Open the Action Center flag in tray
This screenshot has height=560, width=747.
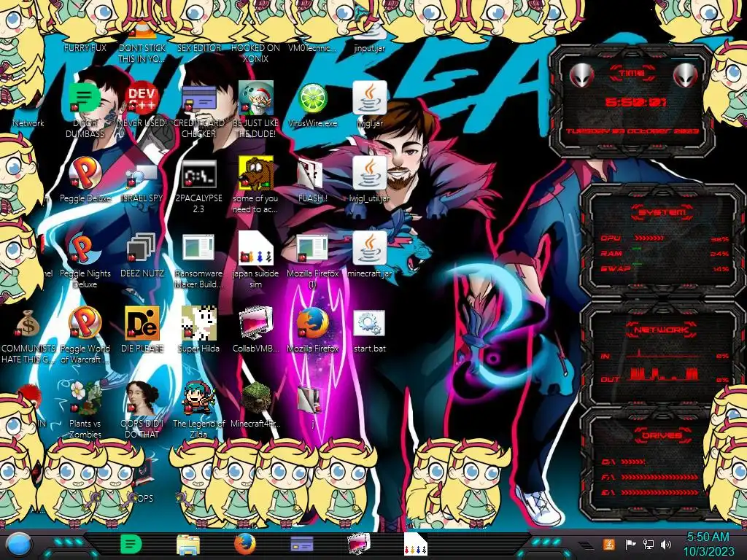[x=630, y=544]
